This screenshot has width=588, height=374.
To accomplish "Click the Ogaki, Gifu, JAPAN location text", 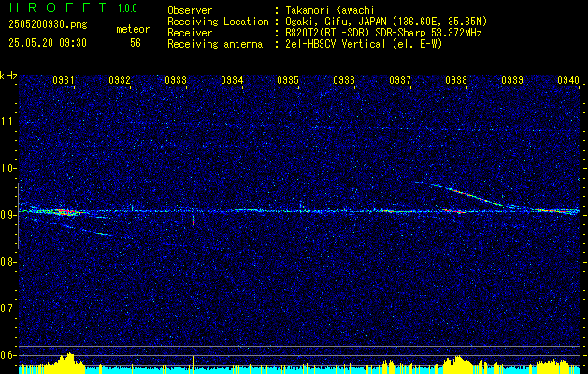I will click(x=385, y=22).
